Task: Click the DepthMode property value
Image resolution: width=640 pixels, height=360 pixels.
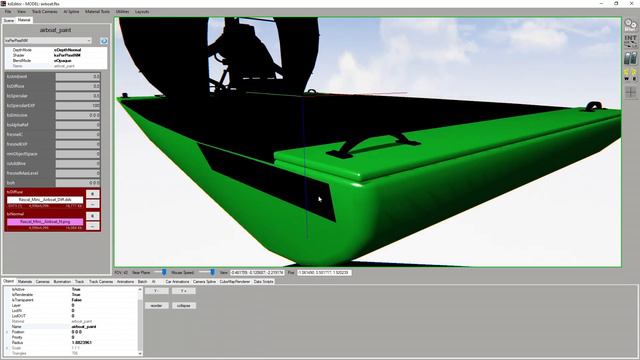Action: 67,50
